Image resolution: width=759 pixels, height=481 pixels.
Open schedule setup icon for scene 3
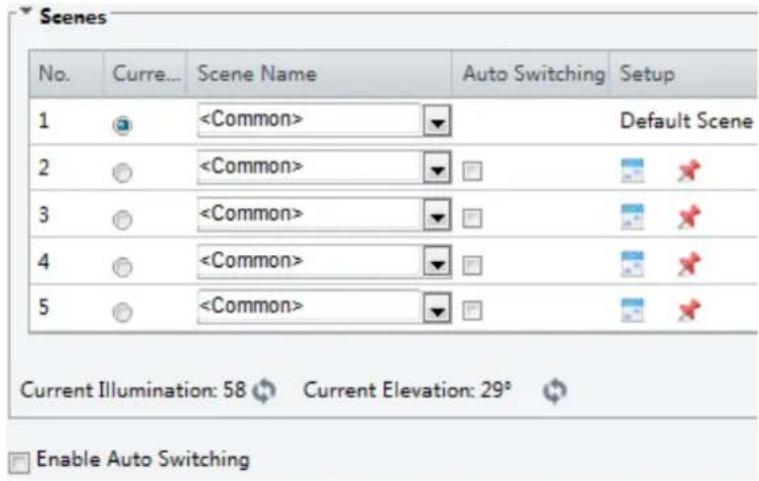tap(632, 216)
